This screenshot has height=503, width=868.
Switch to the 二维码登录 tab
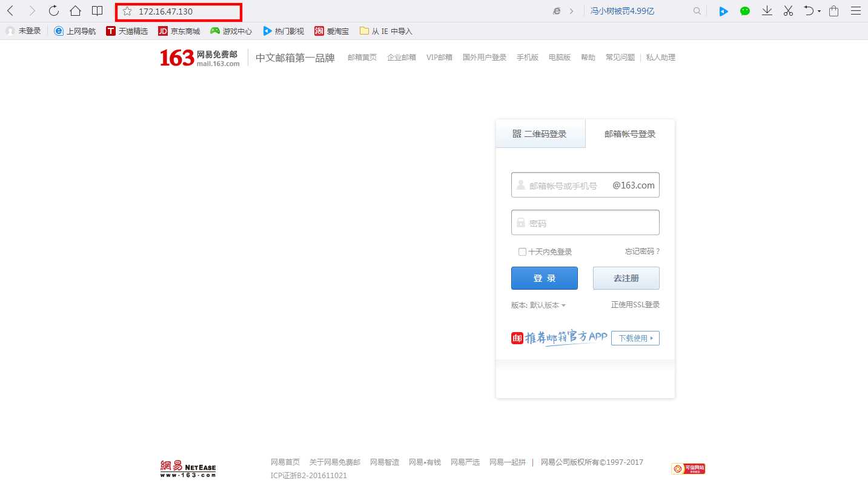click(x=540, y=133)
